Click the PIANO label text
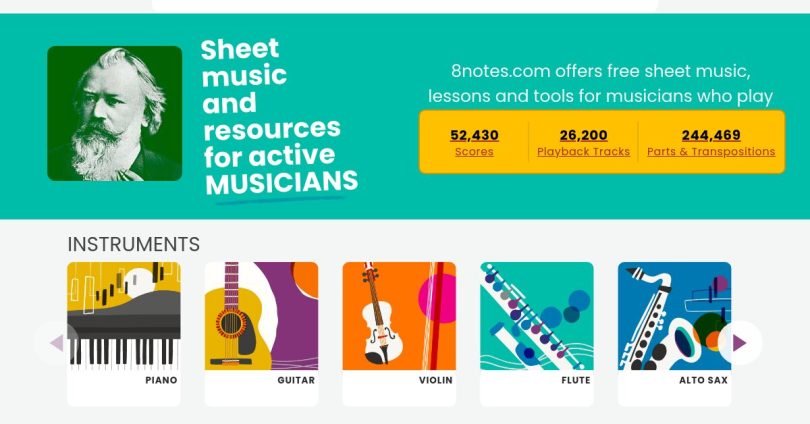Screen dimensions: 810x424 [161, 380]
